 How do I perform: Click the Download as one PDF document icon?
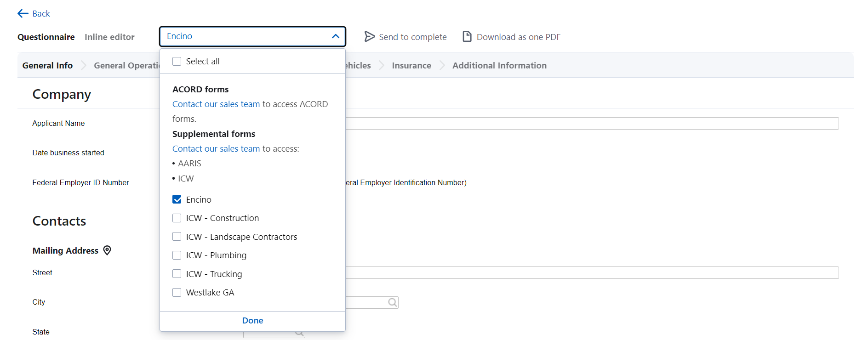click(467, 36)
